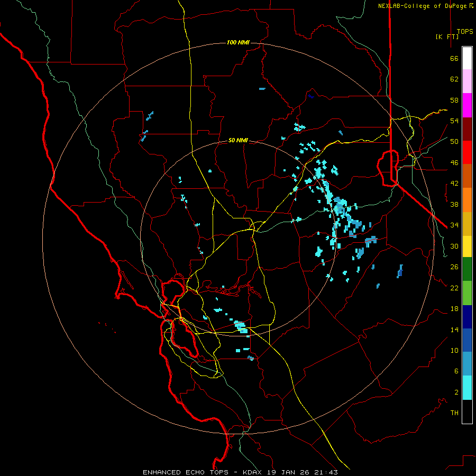Click the legend value 46
This screenshot has height=476, width=476.
454,163
